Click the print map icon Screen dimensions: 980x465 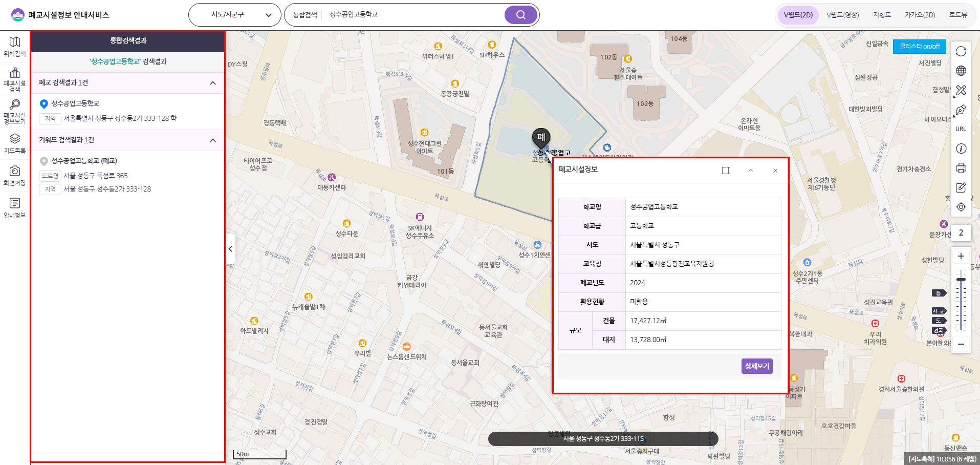click(x=961, y=168)
